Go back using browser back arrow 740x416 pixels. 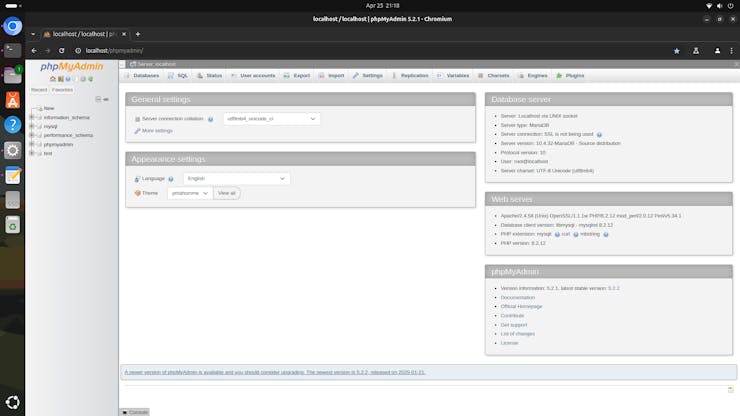pos(34,51)
